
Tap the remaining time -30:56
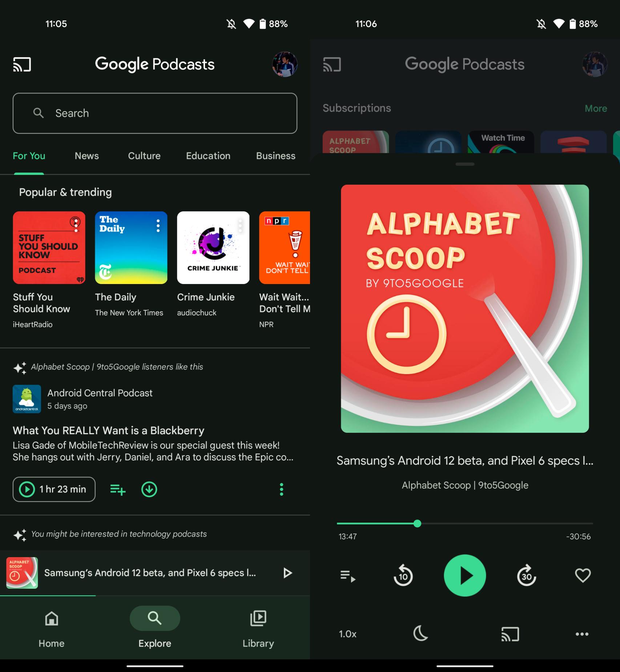(x=579, y=536)
